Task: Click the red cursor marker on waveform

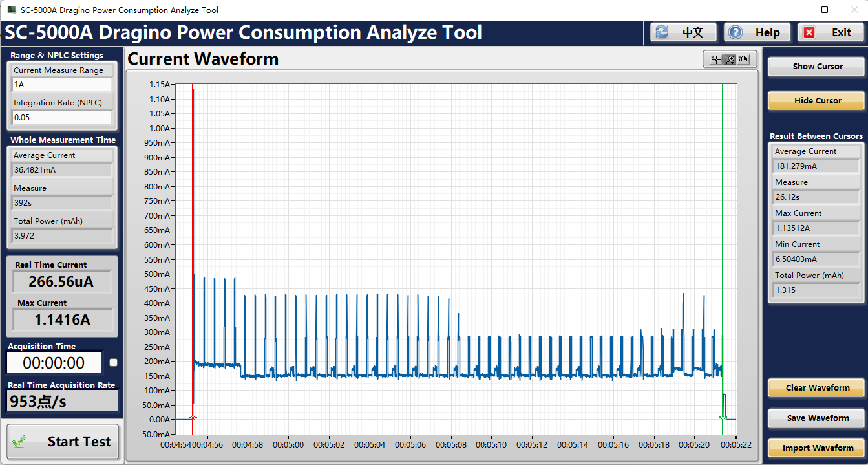Action: [x=193, y=418]
